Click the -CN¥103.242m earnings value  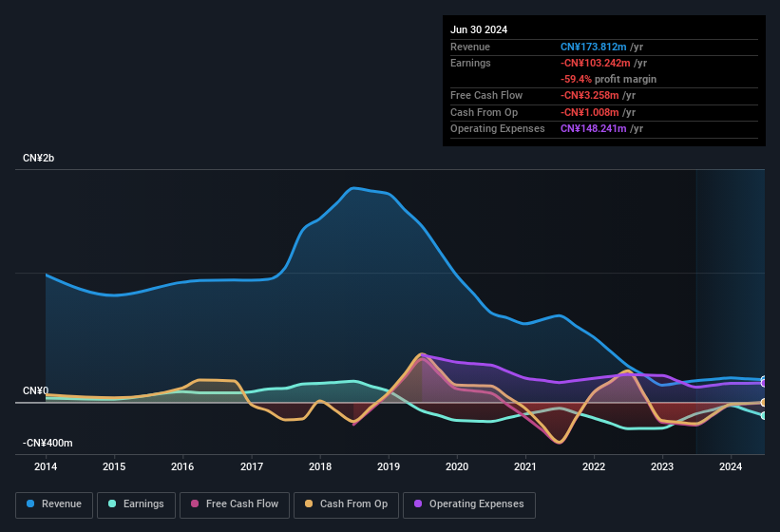pos(596,63)
